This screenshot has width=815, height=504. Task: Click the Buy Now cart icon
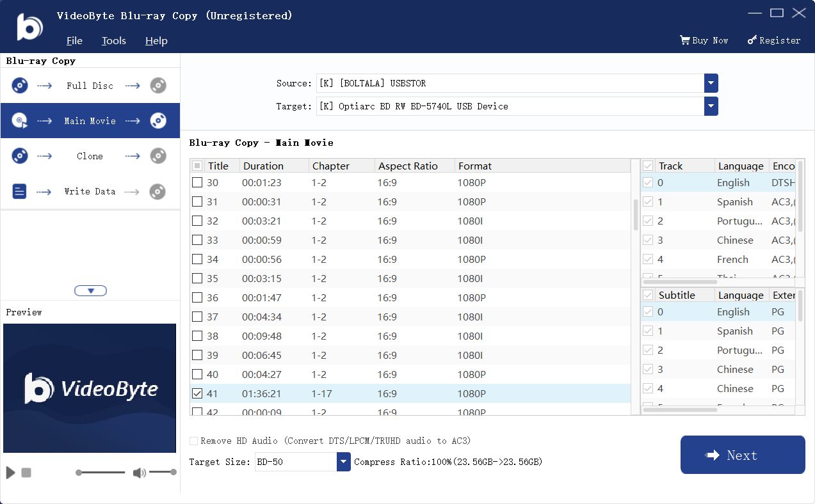pyautogui.click(x=685, y=40)
